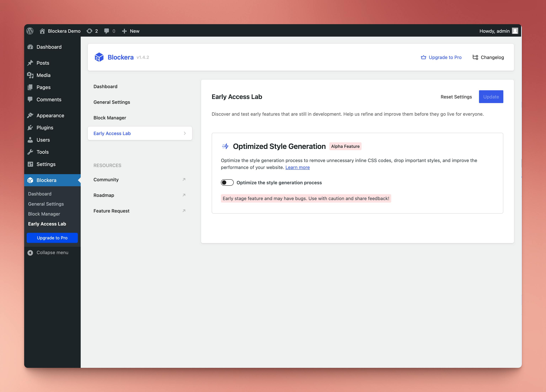Click the v1.4.2 version label
Image resolution: width=546 pixels, height=392 pixels.
click(143, 58)
